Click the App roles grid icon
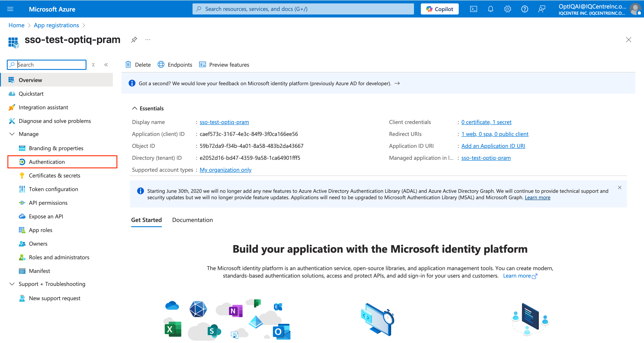The width and height of the screenshot is (644, 343). [22, 230]
